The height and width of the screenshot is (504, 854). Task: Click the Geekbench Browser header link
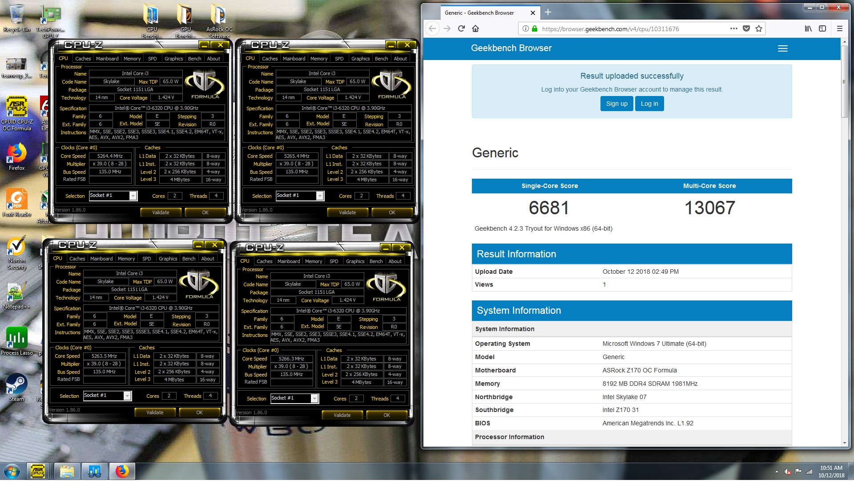pos(511,48)
